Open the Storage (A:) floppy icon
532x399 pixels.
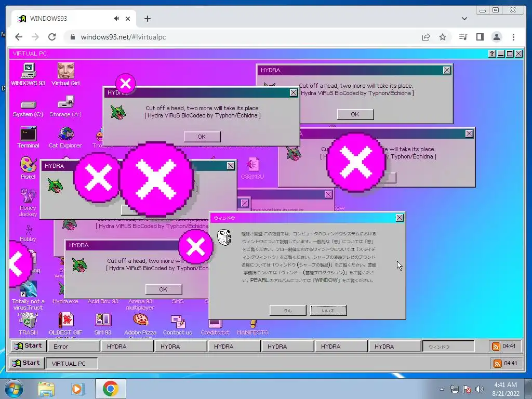[65, 107]
